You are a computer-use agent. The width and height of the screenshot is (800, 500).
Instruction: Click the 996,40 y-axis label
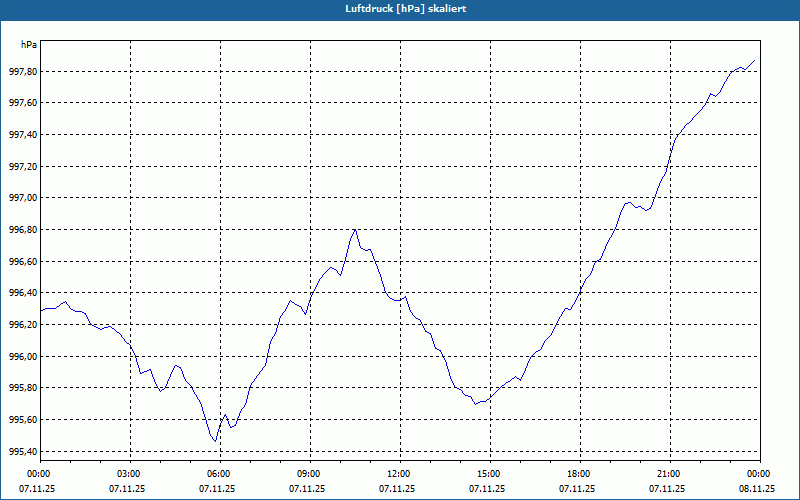tap(23, 293)
